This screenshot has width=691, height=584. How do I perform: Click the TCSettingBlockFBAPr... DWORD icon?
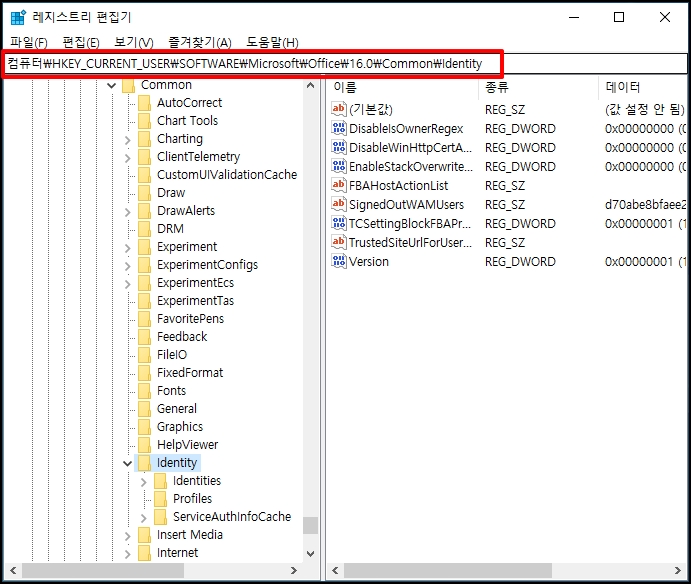[338, 223]
